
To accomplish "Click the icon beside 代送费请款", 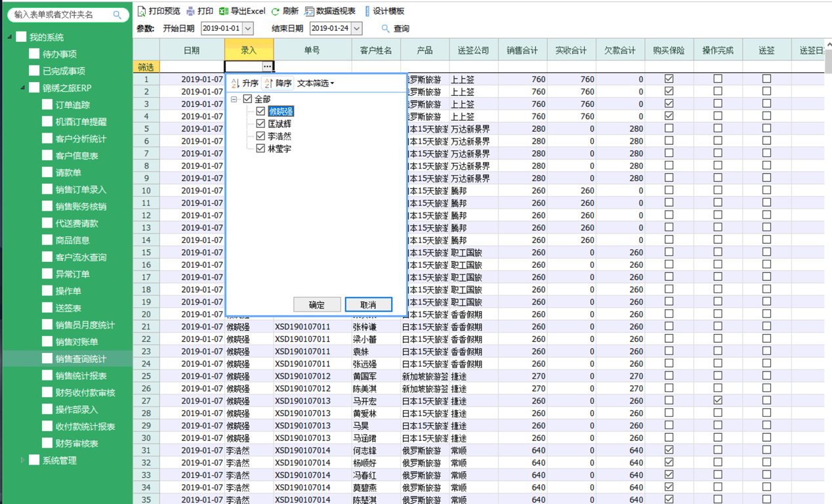I will (x=47, y=223).
